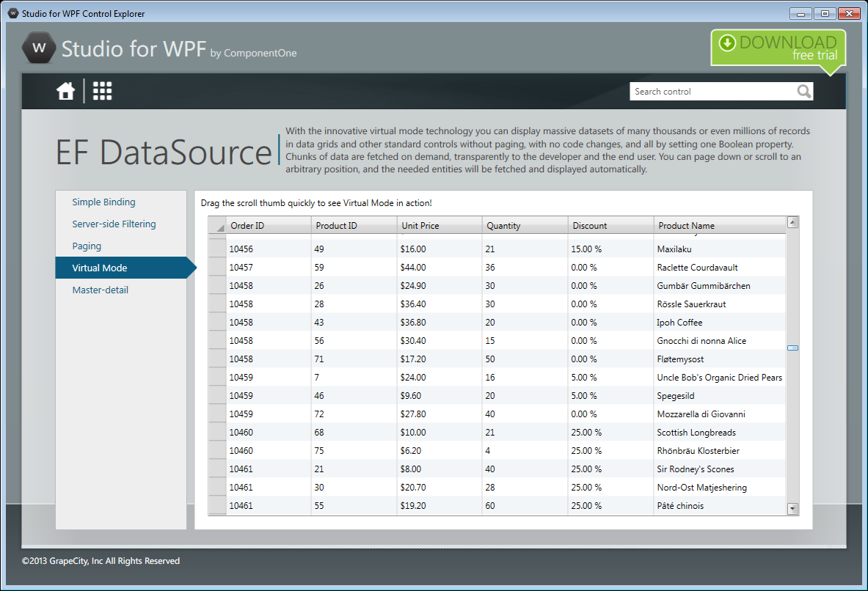Click the $44.00 unit price cell
This screenshot has height=591, width=868.
coord(440,268)
